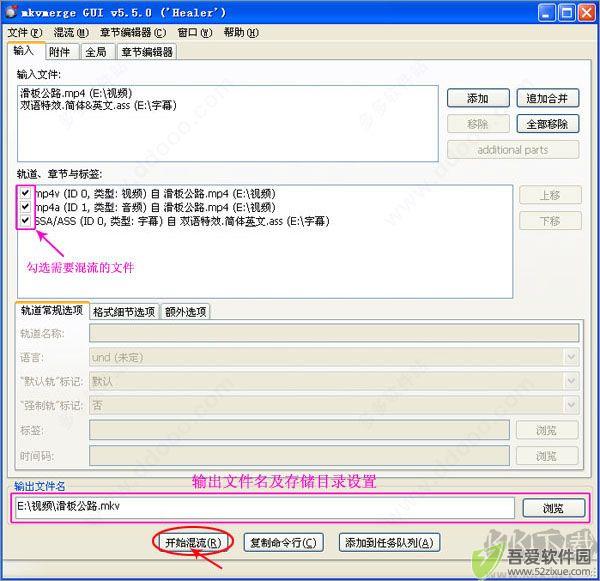This screenshot has height=581, width=600.
Task: Click the output filename field E:\视频\滑板公路.mkv
Action: [265, 507]
